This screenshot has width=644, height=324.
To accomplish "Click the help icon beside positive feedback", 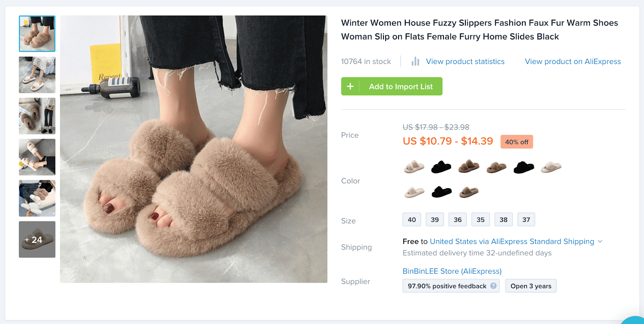I will pos(493,286).
